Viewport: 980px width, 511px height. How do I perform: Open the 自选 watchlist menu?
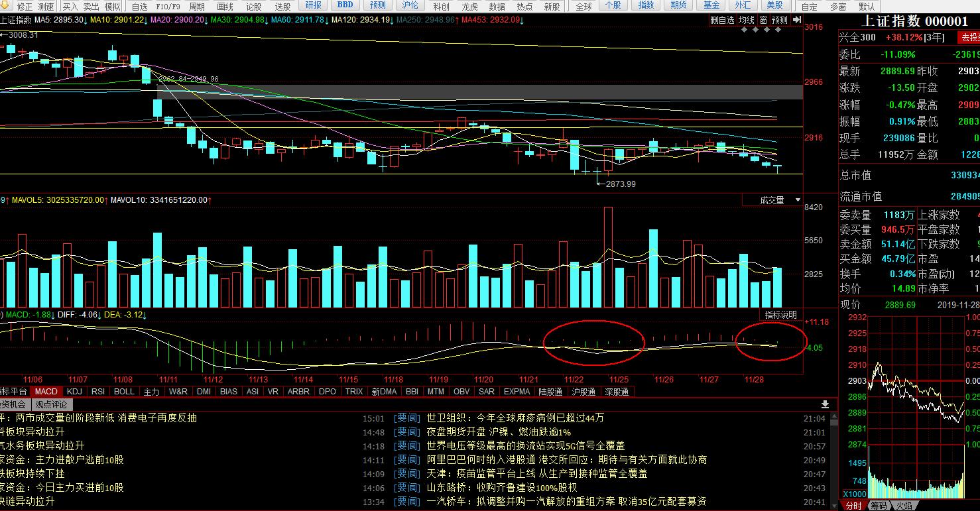click(139, 6)
